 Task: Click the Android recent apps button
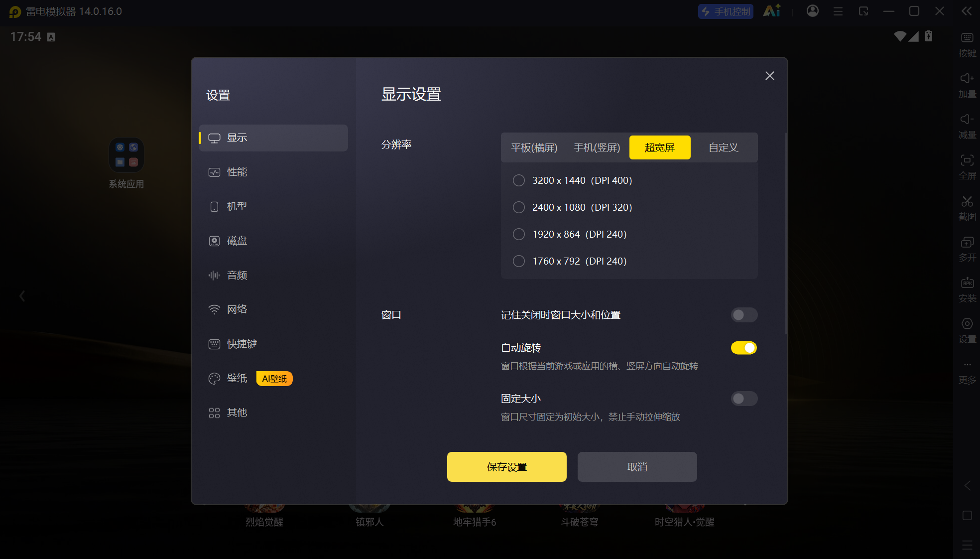coord(967,545)
